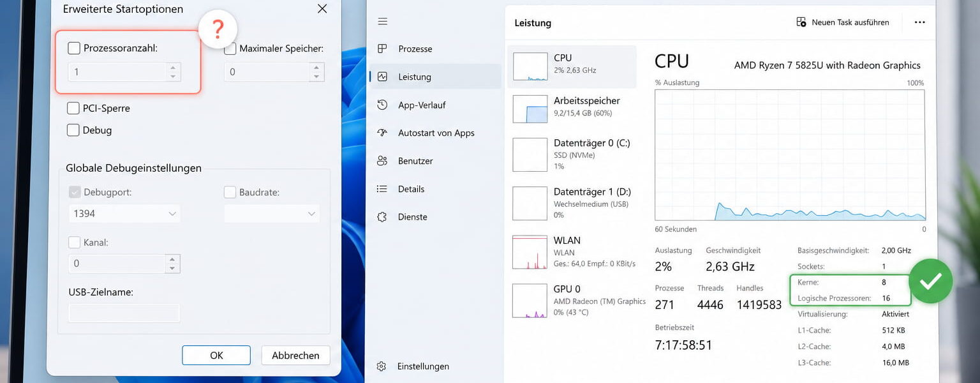Enable the Prozessoranzahl checkbox
Image resolution: width=980 pixels, height=383 pixels.
click(74, 48)
